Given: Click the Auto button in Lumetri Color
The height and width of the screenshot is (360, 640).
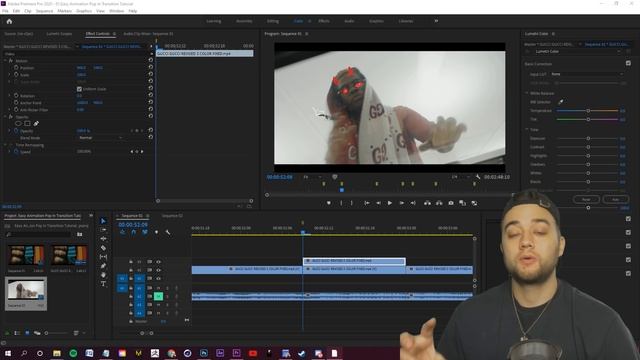Looking at the screenshot, I should [616, 199].
